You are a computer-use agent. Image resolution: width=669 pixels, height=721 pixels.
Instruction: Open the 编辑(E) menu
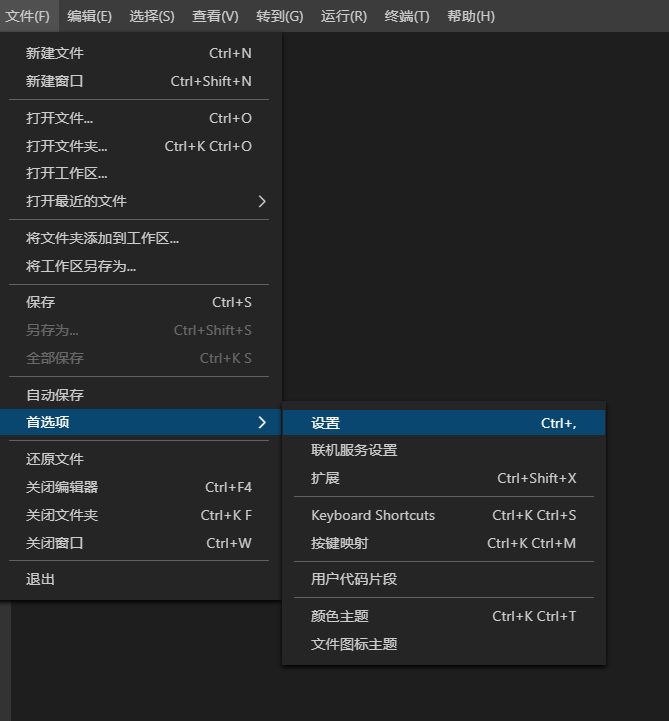[89, 16]
